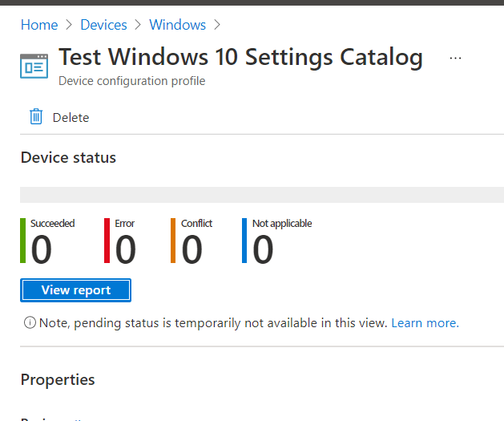This screenshot has height=421, width=504.
Task: Click the Home breadcrumb link
Action: click(x=38, y=25)
